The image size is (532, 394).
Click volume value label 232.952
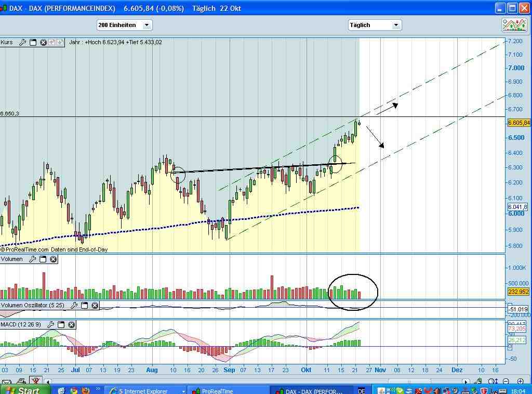click(x=518, y=292)
